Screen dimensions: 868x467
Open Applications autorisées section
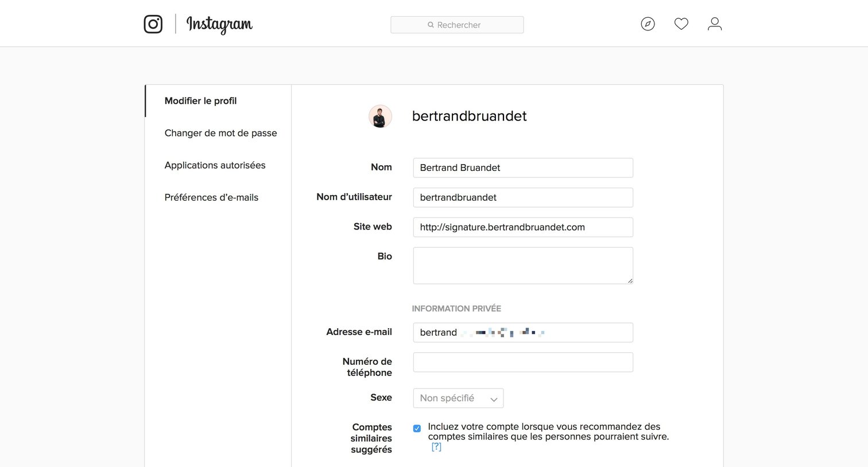pyautogui.click(x=215, y=165)
